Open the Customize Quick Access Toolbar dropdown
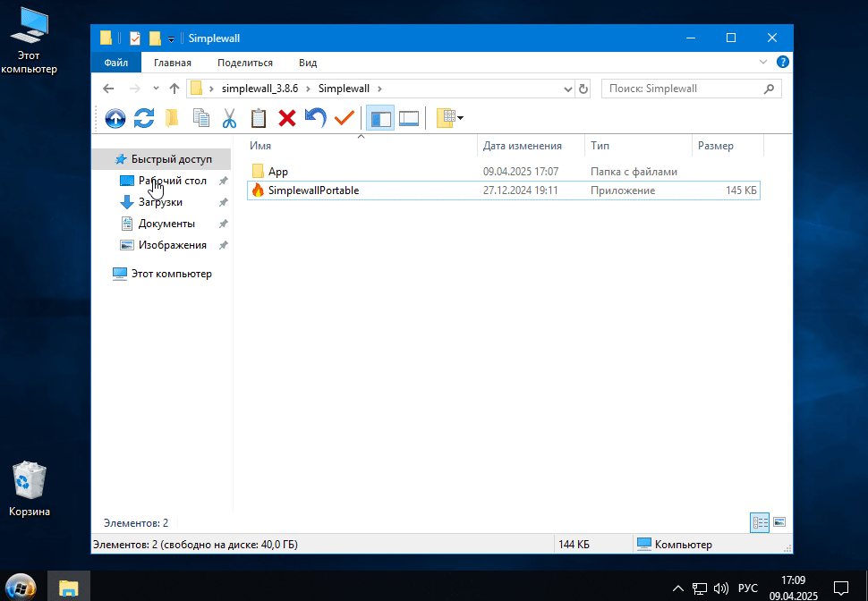The height and width of the screenshot is (601, 868). (x=172, y=38)
